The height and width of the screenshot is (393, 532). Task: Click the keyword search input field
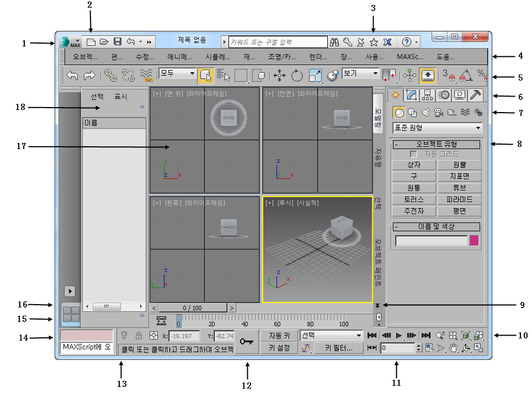[x=278, y=42]
